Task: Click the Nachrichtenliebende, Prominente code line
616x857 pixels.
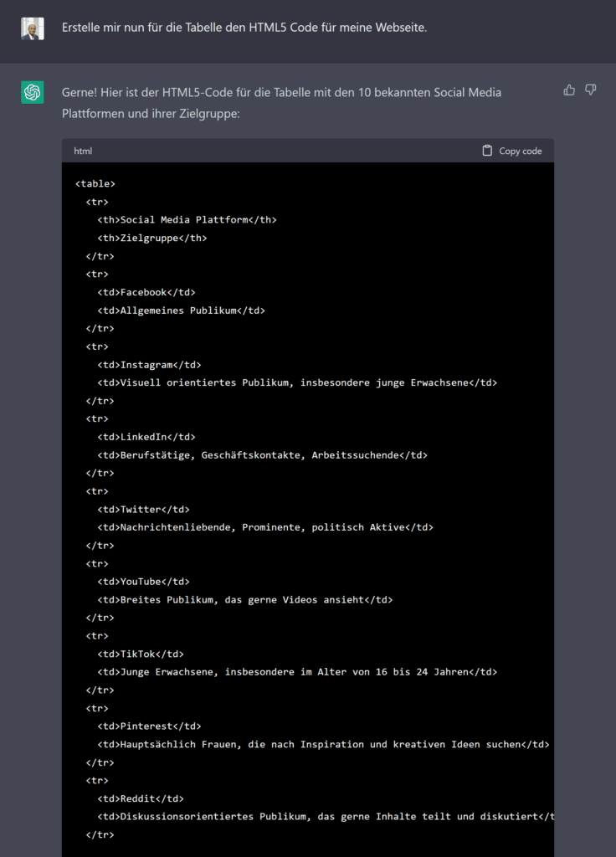Action: coord(265,527)
